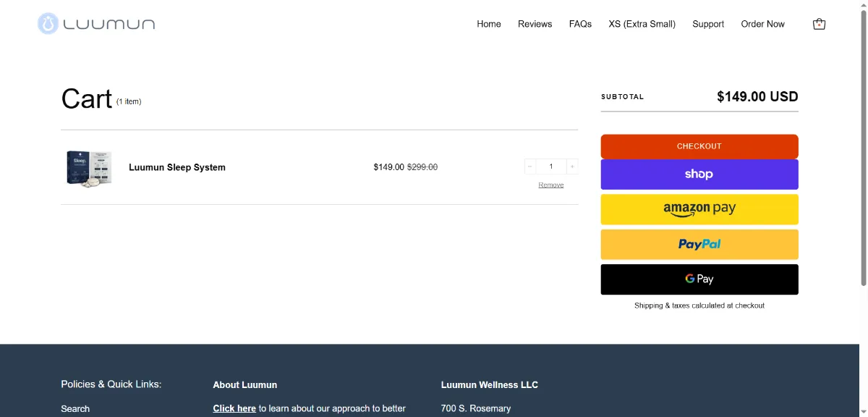This screenshot has height=417, width=868.
Task: Click the '(1 item)' count text
Action: [x=129, y=101]
